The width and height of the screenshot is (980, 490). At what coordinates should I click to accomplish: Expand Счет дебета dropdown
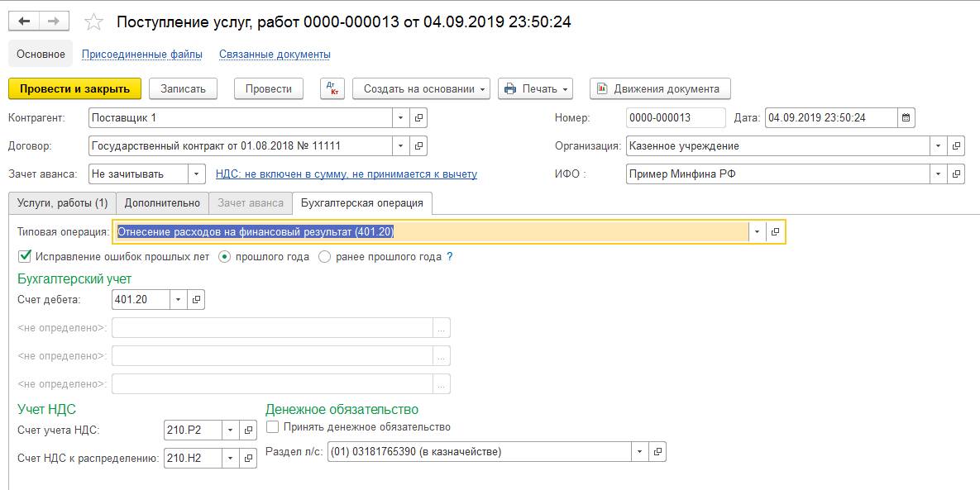178,300
